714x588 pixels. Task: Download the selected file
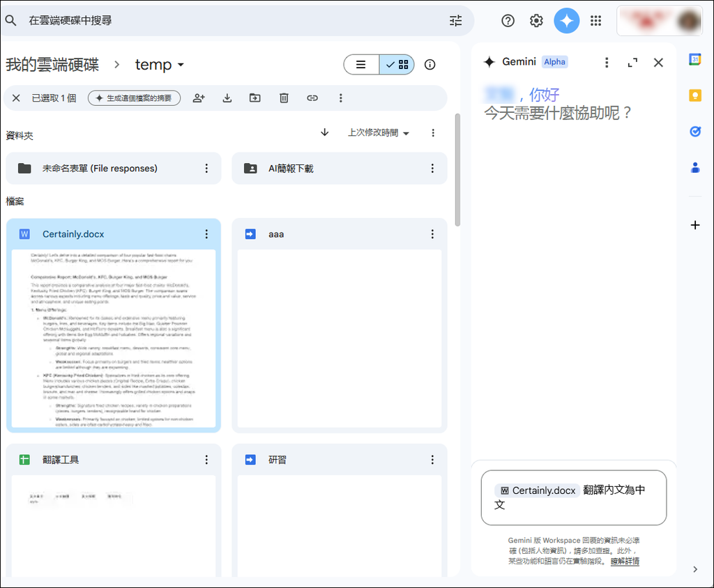click(227, 98)
